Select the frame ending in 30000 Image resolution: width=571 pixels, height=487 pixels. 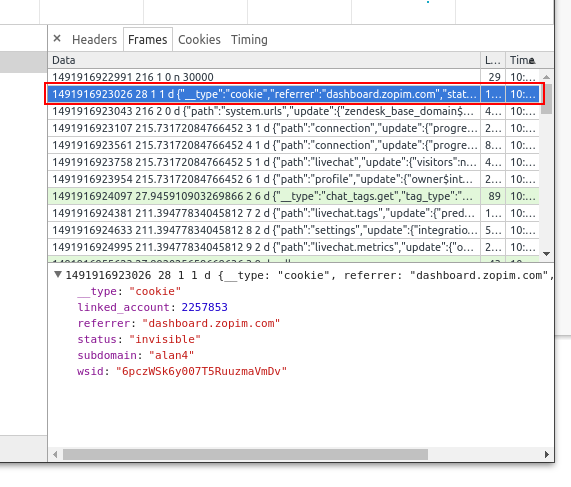(293, 77)
